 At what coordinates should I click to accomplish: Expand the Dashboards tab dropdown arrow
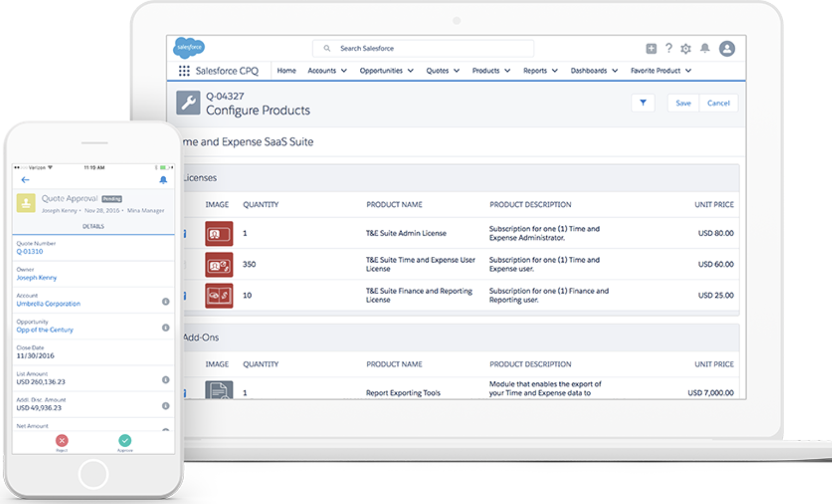click(615, 71)
